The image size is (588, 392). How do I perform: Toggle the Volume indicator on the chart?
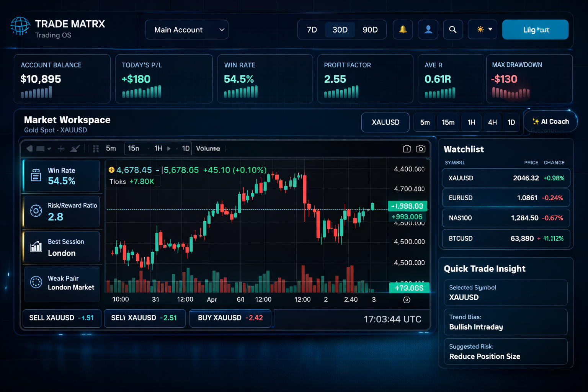click(208, 149)
